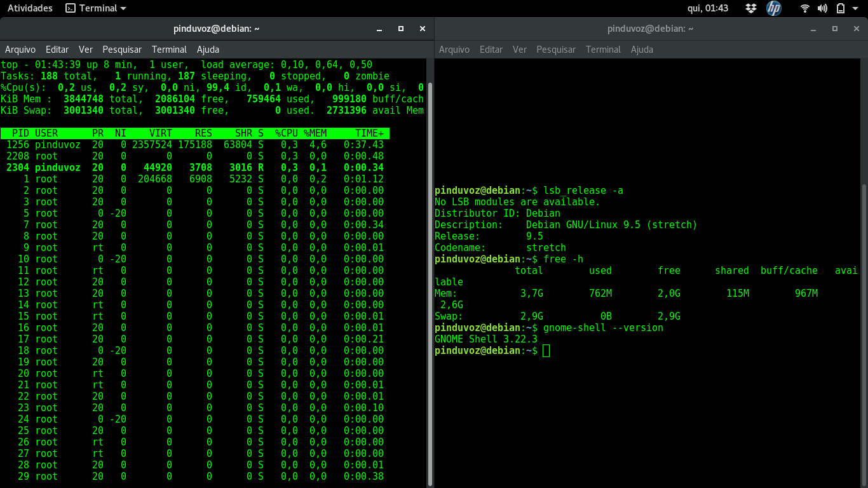Open Ver menu in right terminal
Image resolution: width=868 pixels, height=488 pixels.
(520, 49)
